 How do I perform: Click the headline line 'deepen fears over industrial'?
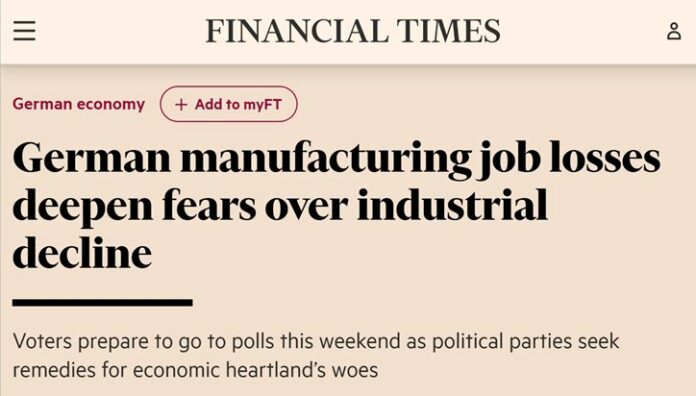(x=280, y=207)
